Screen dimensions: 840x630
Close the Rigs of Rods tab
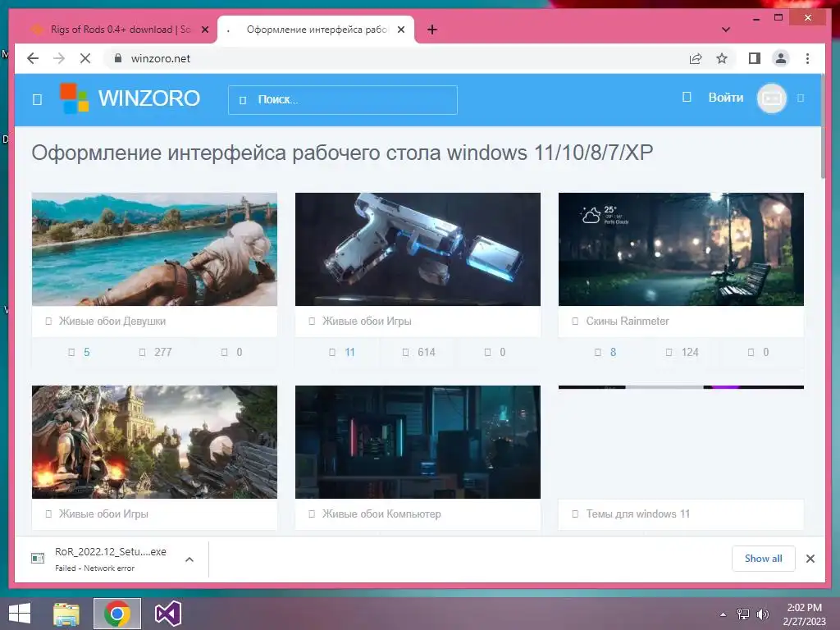[x=204, y=30]
